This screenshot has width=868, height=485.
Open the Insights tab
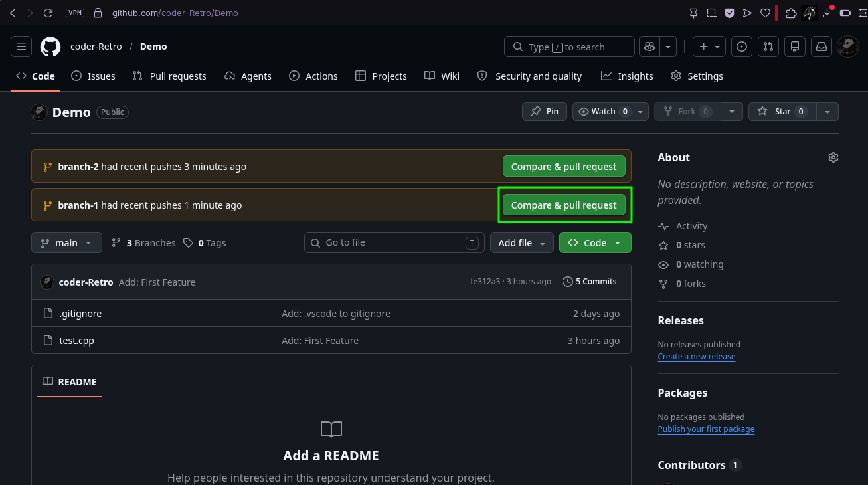[x=627, y=76]
